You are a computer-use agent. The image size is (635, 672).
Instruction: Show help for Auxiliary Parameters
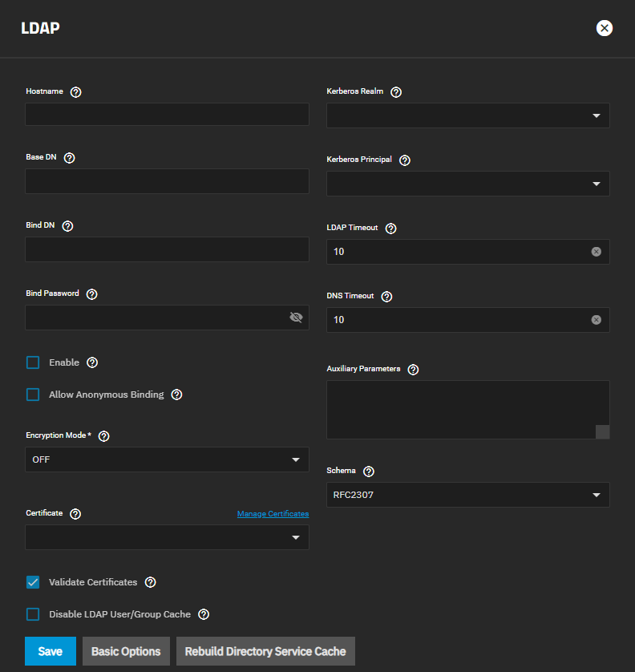(x=413, y=370)
